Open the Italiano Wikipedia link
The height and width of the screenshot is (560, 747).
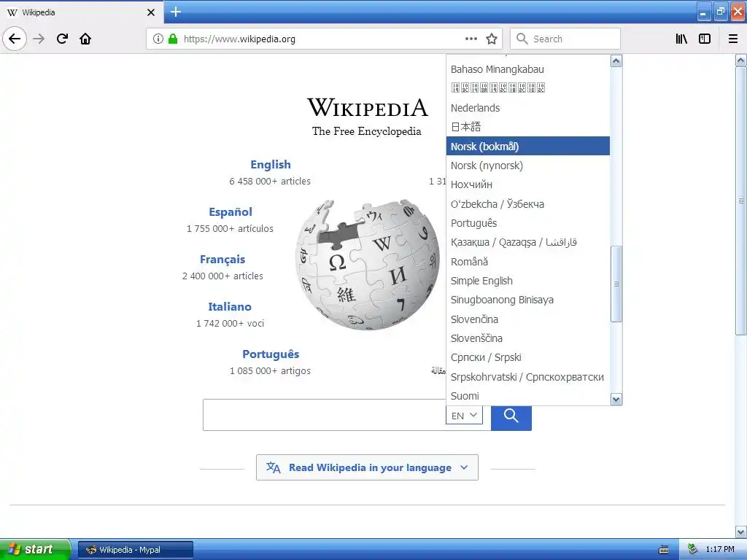(230, 307)
